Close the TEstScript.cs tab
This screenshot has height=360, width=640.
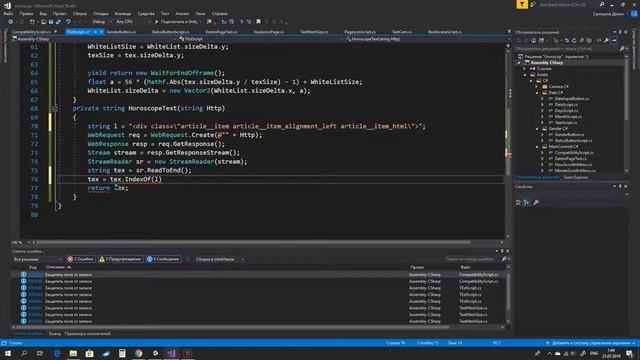[x=101, y=31]
